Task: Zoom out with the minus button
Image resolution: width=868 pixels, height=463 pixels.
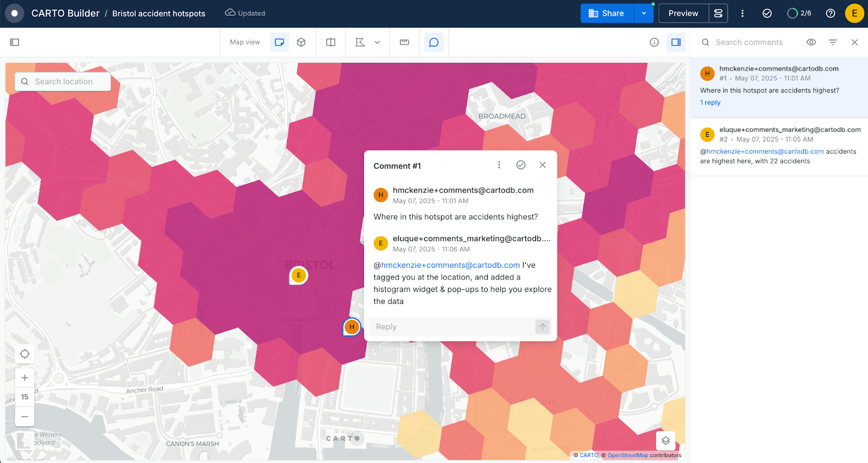Action: tap(25, 416)
